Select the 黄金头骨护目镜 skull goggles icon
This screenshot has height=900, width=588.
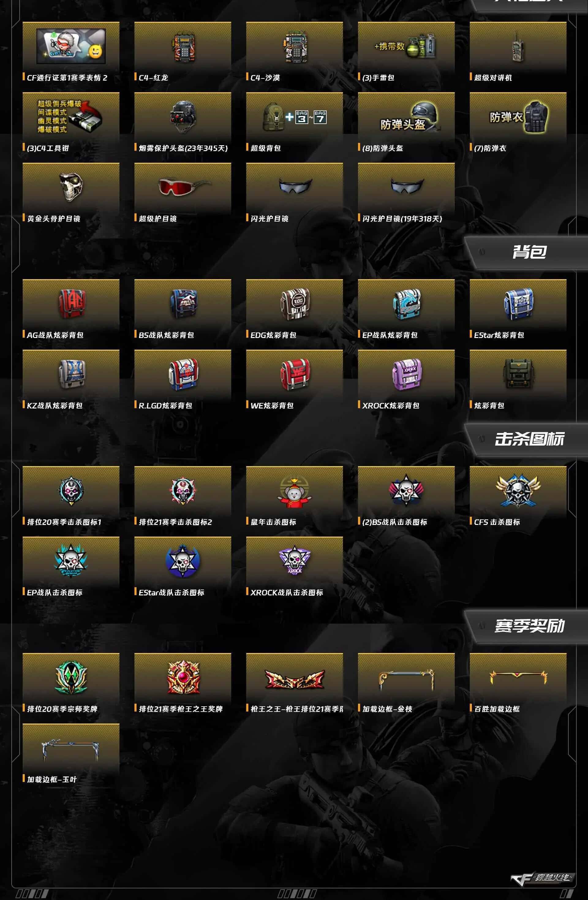point(71,187)
